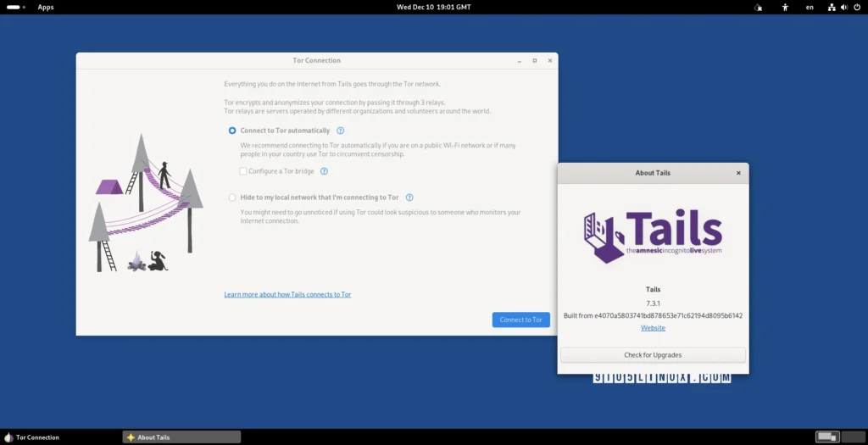Click help icon next to Configure a Tor bridge
Image resolution: width=868 pixels, height=445 pixels.
tap(324, 171)
